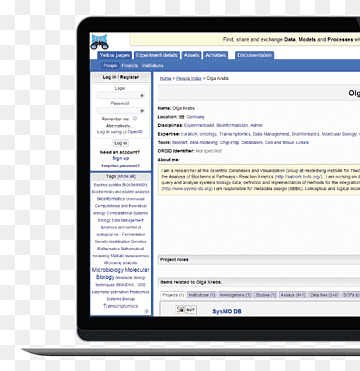
Task: Click the small icon below the tag cloud
Action: [146, 311]
